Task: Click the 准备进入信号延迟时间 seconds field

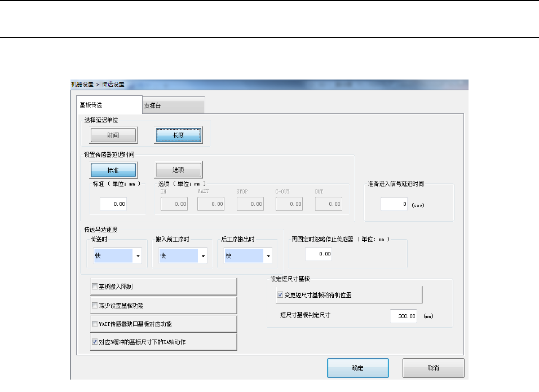Action: (x=394, y=204)
